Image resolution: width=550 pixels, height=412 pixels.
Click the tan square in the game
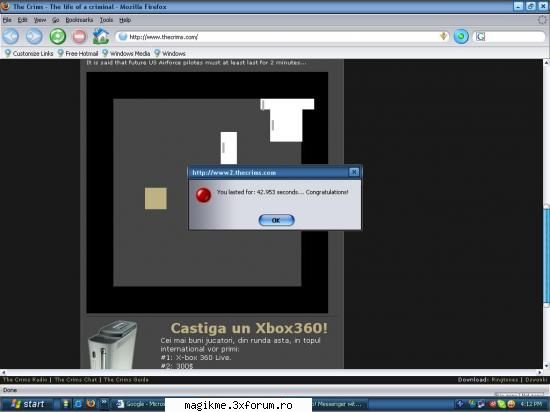156,198
